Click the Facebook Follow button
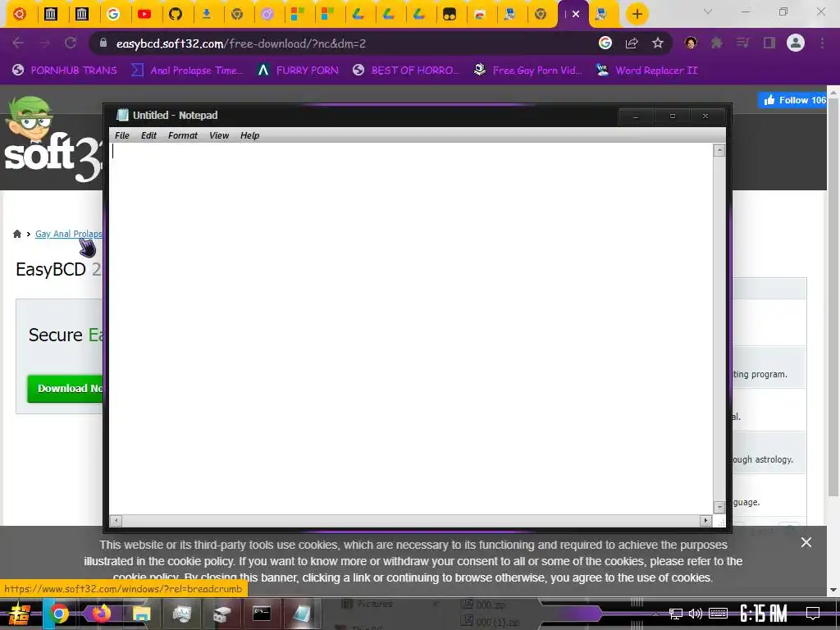This screenshot has width=840, height=630. [x=792, y=100]
